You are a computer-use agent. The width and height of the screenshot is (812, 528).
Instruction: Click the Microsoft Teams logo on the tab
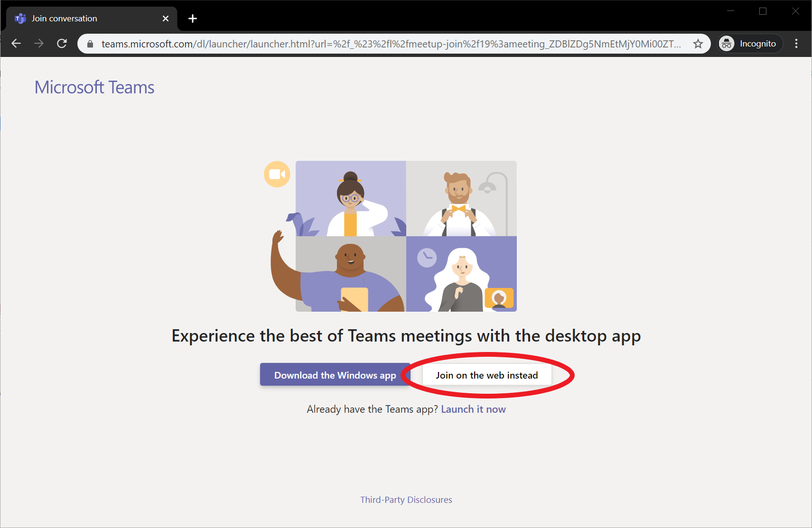20,18
